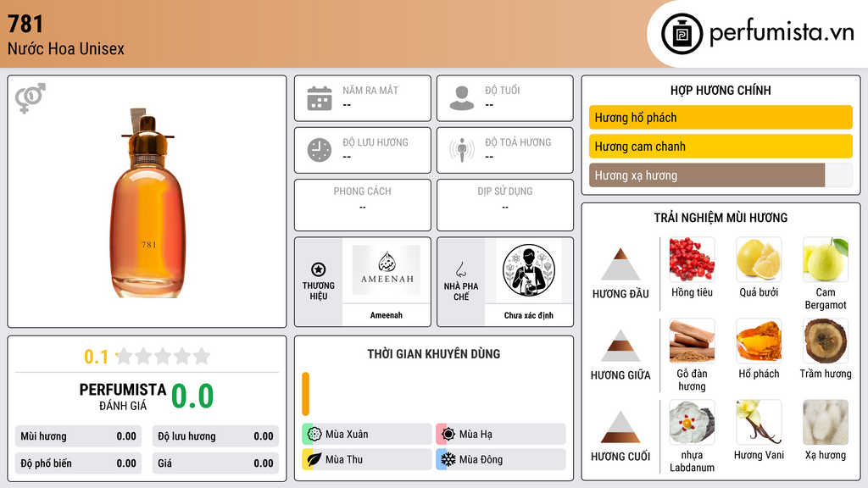Click the Hương đầu pyramid icon

620,264
